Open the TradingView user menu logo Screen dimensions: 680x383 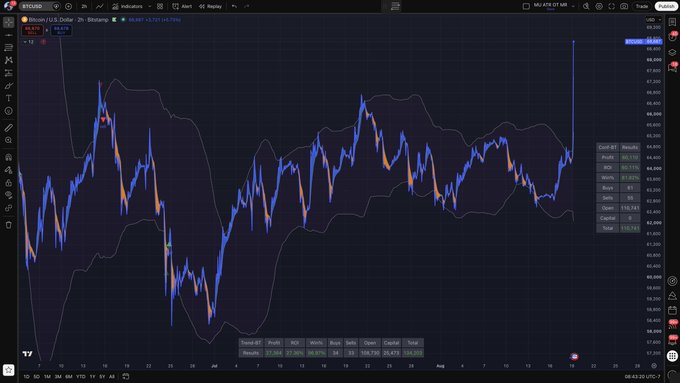[x=9, y=6]
